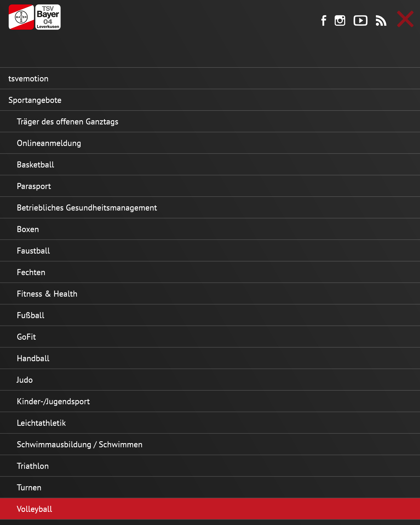Choose Fitness & Health
420x525 pixels.
[47, 294]
